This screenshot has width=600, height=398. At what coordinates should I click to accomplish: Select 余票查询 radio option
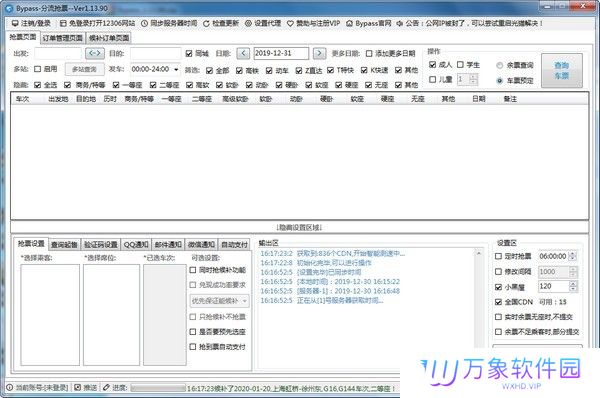tap(499, 65)
